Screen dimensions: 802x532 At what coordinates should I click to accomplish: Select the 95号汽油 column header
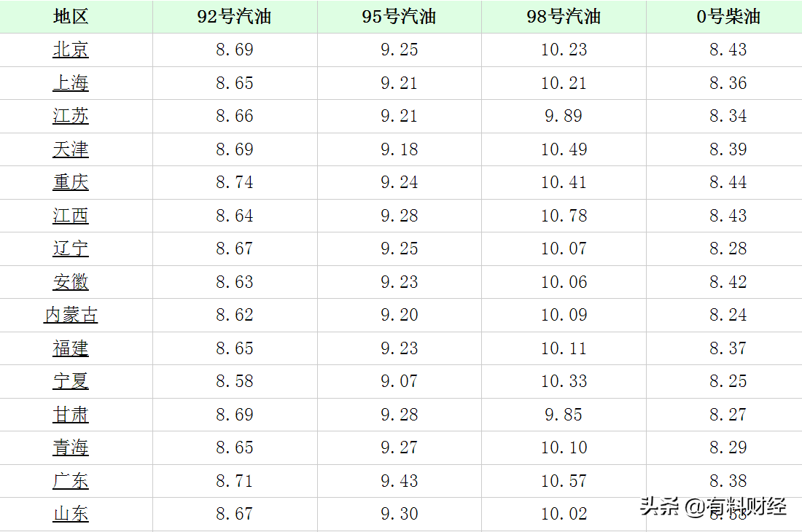pyautogui.click(x=399, y=17)
